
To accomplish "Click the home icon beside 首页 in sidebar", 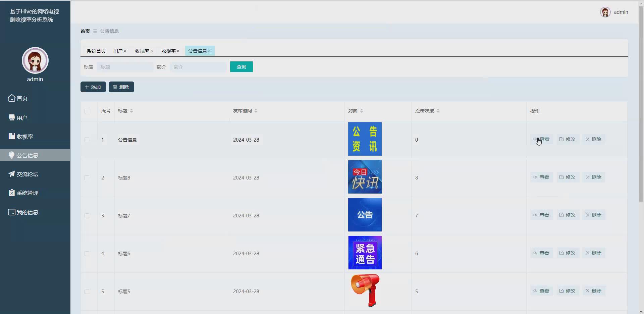I will [x=12, y=98].
